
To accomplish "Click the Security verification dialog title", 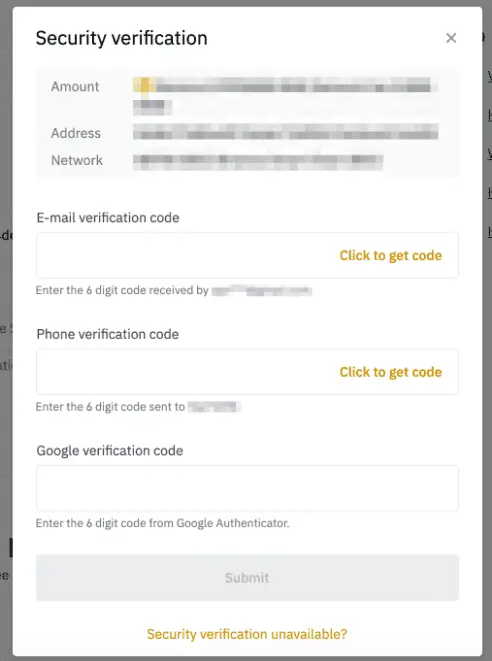I will (x=121, y=38).
